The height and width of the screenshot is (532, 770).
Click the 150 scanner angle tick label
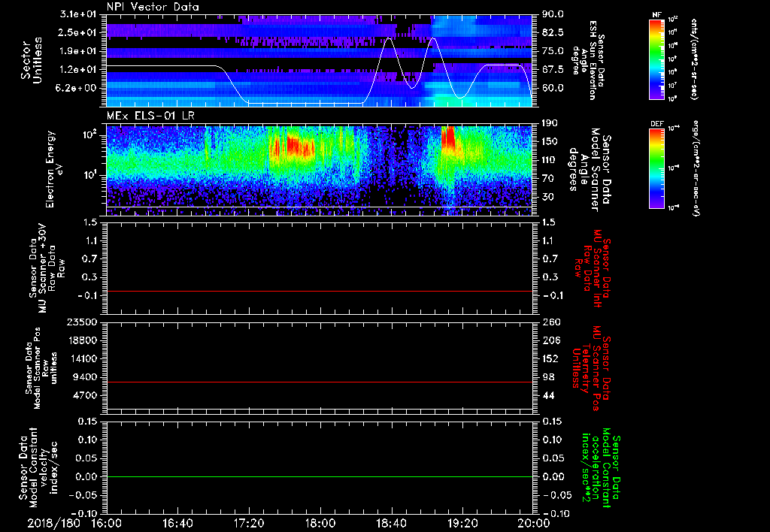550,142
